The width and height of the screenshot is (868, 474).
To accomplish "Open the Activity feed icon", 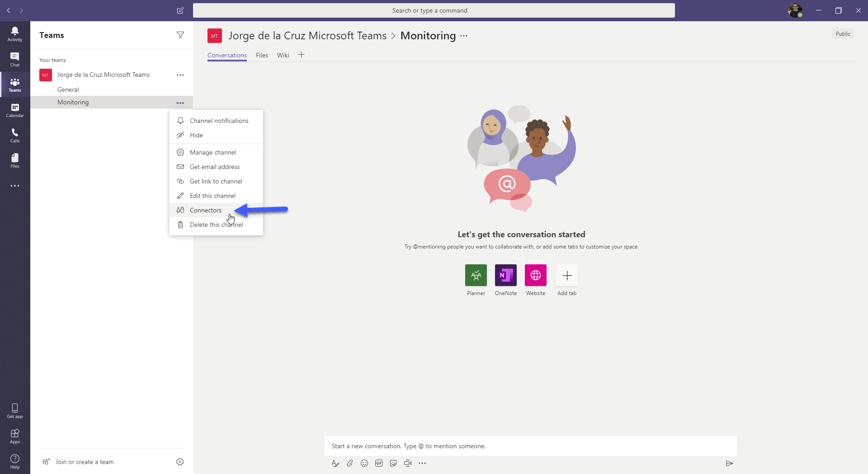I will (15, 34).
